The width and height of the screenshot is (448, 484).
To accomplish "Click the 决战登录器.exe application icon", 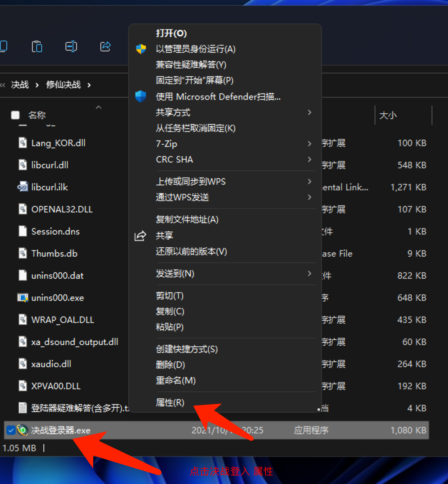I will [23, 430].
